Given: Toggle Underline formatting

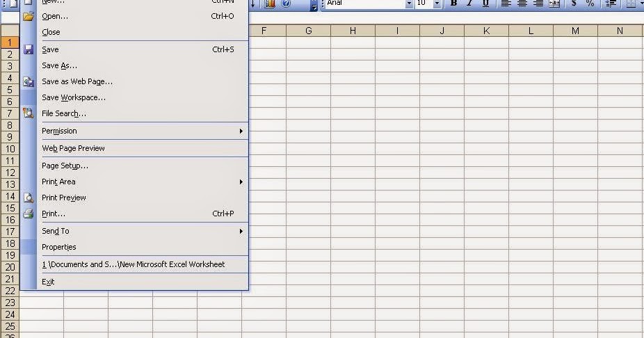Looking at the screenshot, I should tap(485, 3).
